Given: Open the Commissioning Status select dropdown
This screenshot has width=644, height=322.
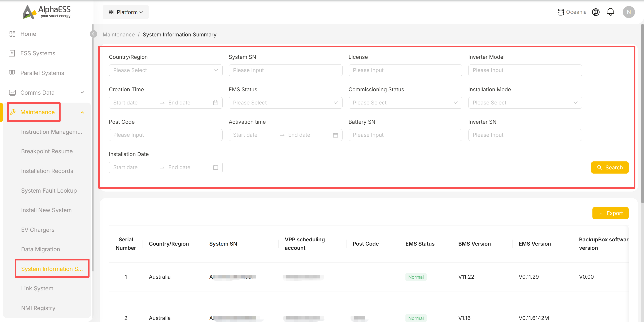Looking at the screenshot, I should tap(405, 103).
